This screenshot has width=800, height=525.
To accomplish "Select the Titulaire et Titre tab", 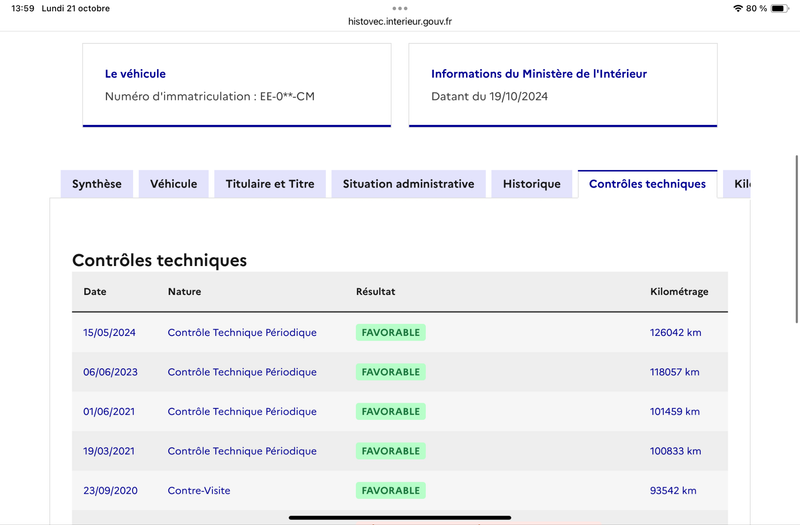I will coord(270,184).
